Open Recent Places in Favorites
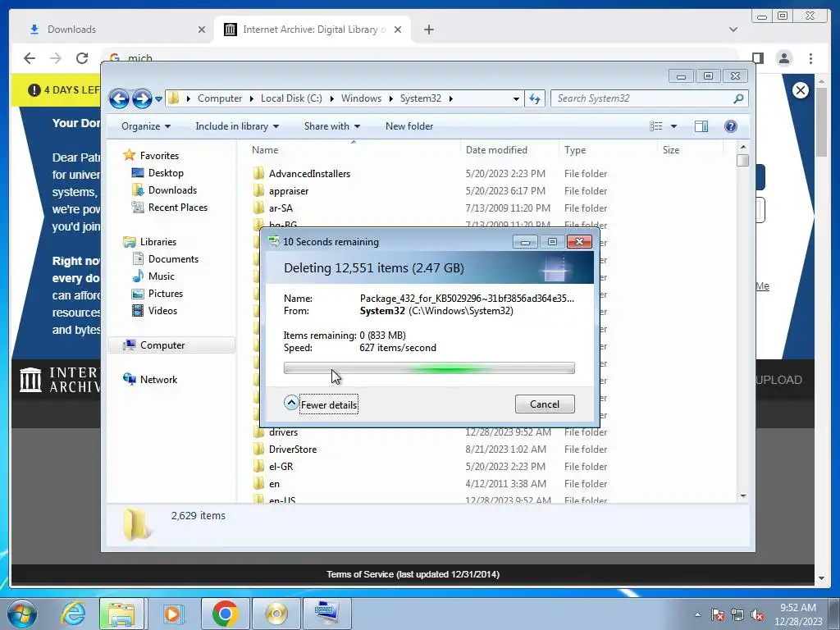Image resolution: width=840 pixels, height=630 pixels. (177, 208)
